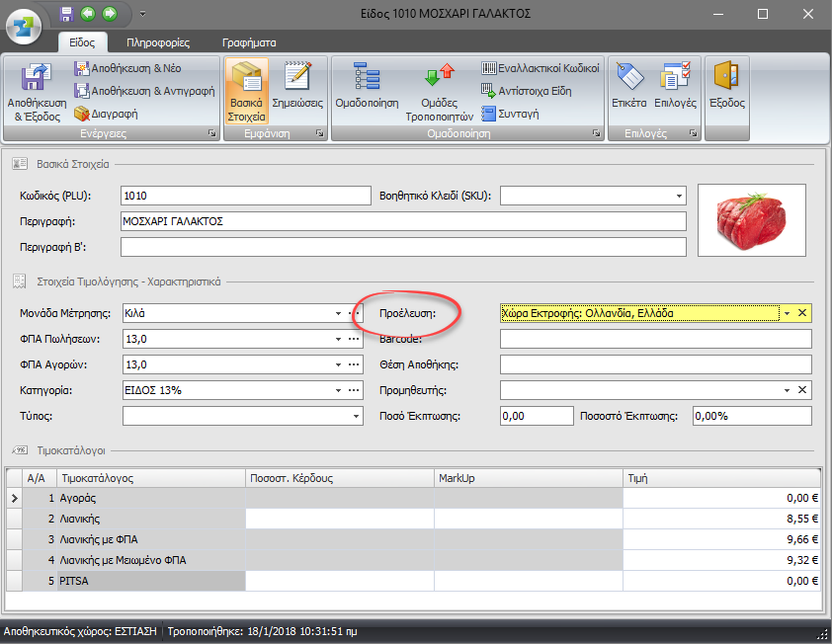
Task: Click the meat product thumbnail image
Action: [x=751, y=220]
